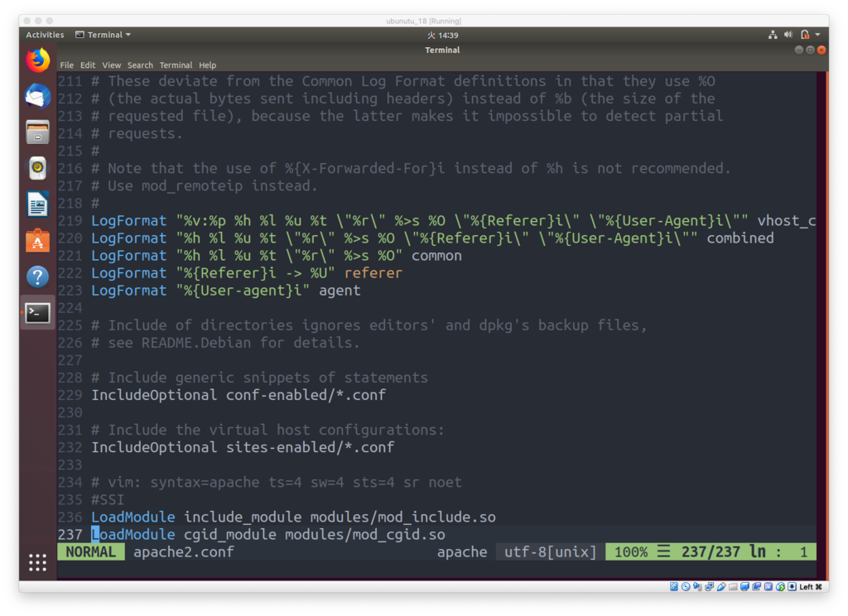
Task: Open Thunderbird Mail from the dock
Action: 37,96
